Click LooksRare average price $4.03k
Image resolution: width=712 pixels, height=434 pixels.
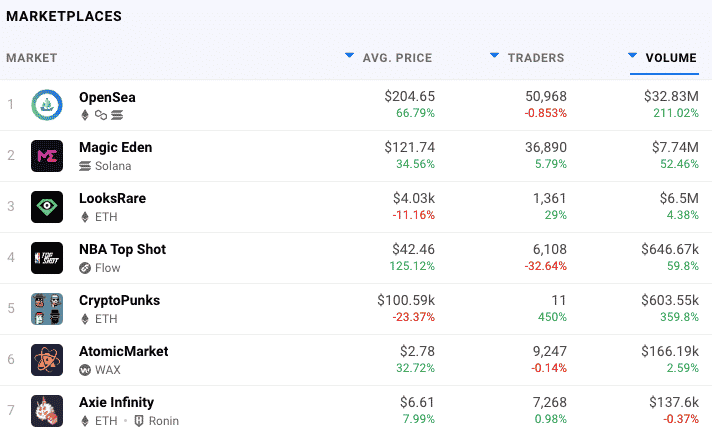click(414, 198)
